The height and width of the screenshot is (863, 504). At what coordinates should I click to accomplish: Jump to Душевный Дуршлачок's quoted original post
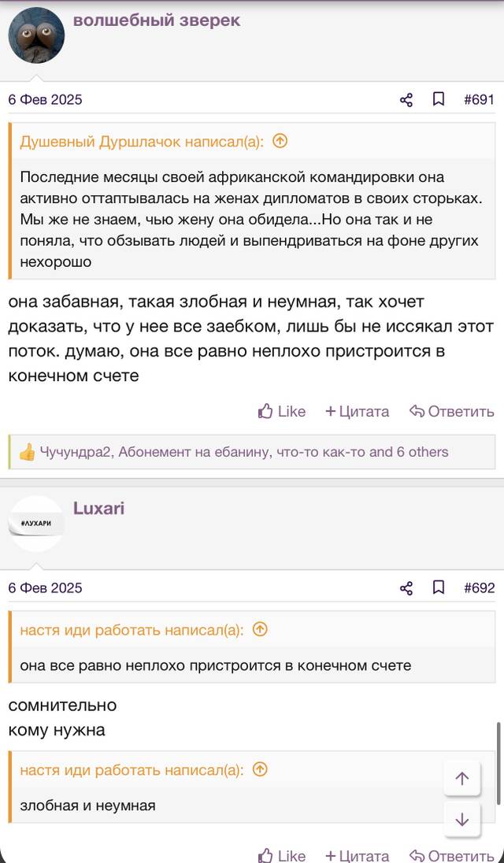[280, 142]
